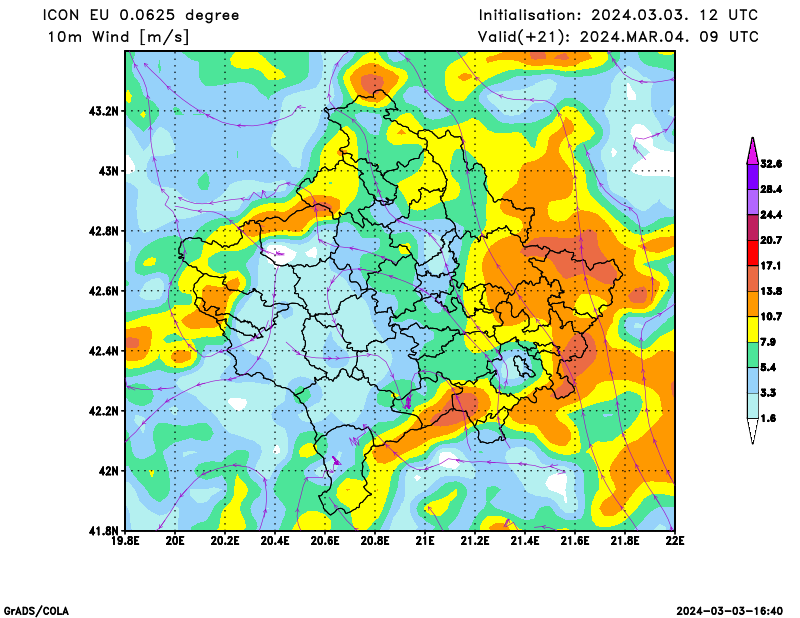
Task: Click the 13.8 legend value
Action: (x=771, y=291)
